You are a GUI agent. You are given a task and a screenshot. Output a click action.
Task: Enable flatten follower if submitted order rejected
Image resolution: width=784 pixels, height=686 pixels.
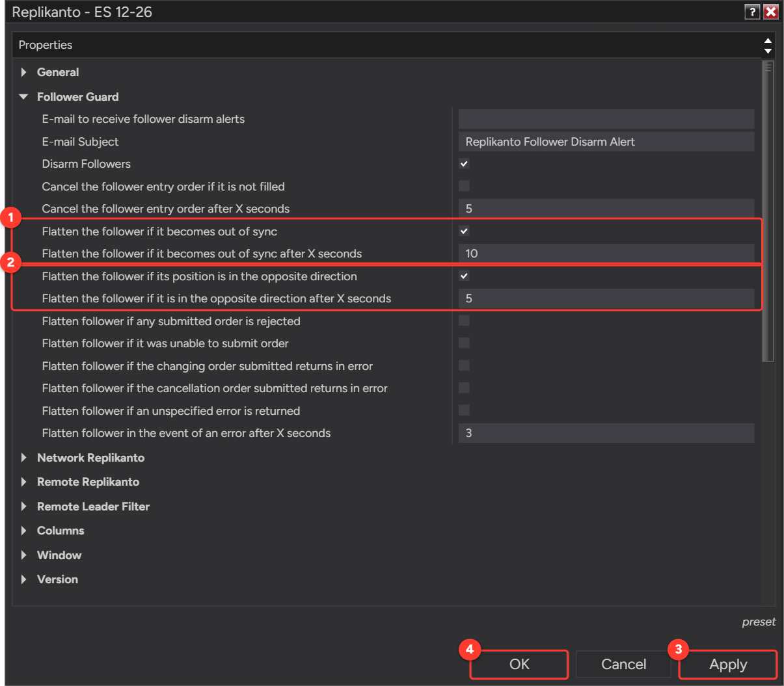[x=464, y=321]
